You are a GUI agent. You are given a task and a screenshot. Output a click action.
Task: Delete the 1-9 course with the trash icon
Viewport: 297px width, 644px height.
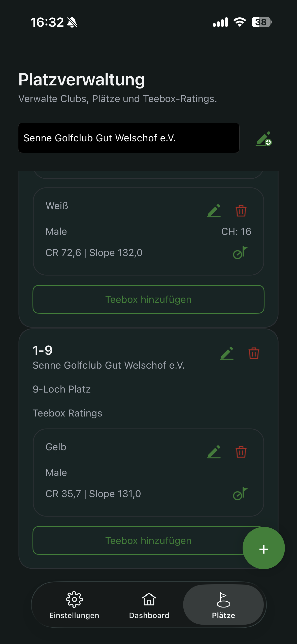254,353
